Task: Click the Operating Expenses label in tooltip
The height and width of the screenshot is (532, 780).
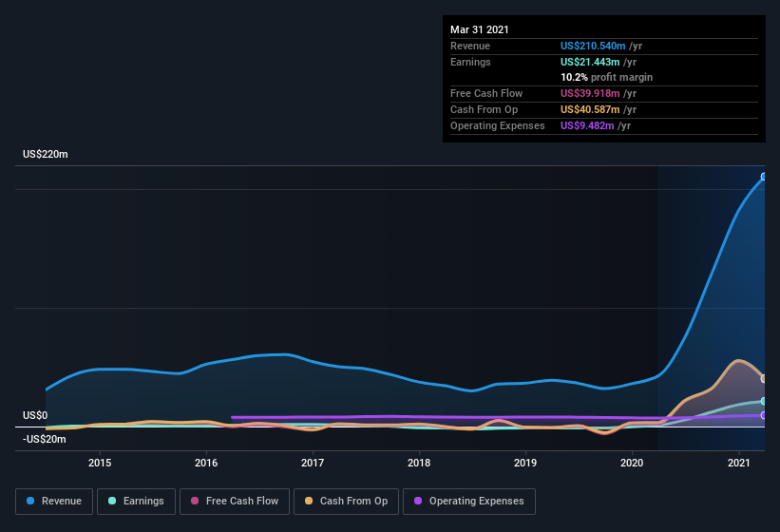Action: (498, 125)
